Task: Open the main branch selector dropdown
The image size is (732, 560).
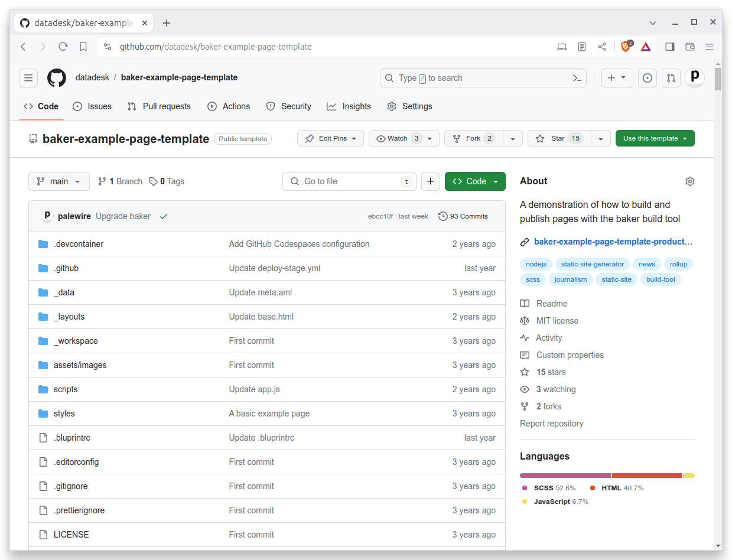Action: point(59,181)
